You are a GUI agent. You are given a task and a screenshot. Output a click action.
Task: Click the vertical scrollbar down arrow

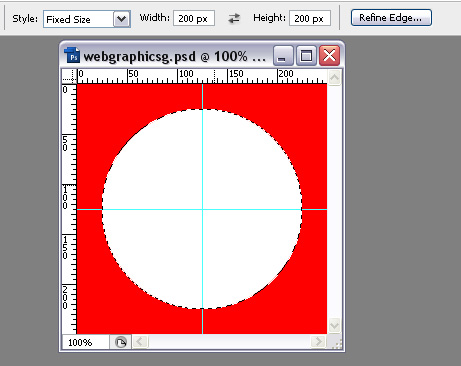pyautogui.click(x=334, y=325)
